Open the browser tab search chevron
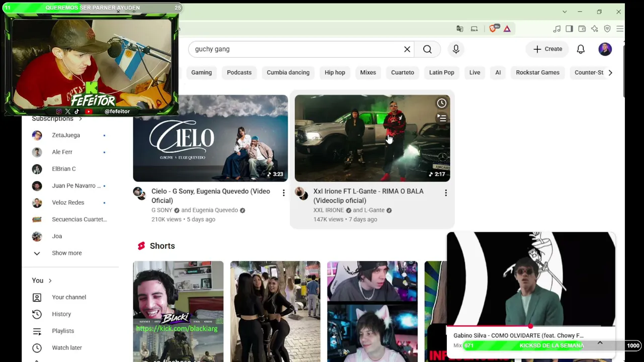Viewport: 644px width, 362px height. 565,12
